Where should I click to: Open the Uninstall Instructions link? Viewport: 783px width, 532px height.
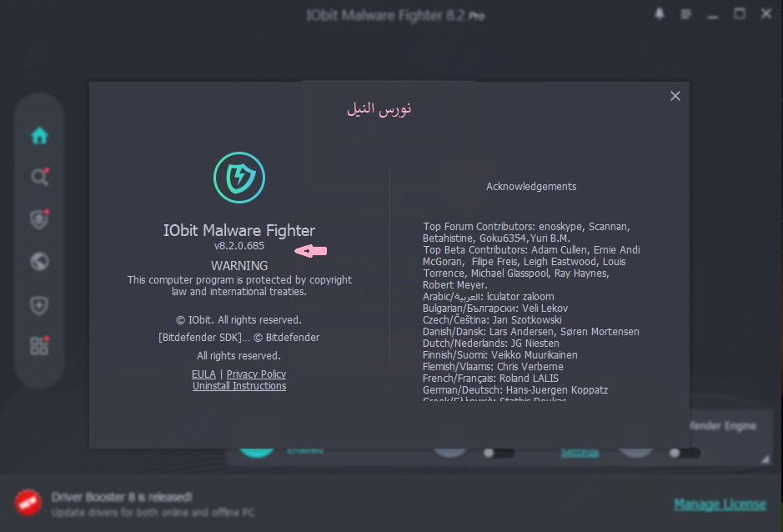(x=239, y=386)
